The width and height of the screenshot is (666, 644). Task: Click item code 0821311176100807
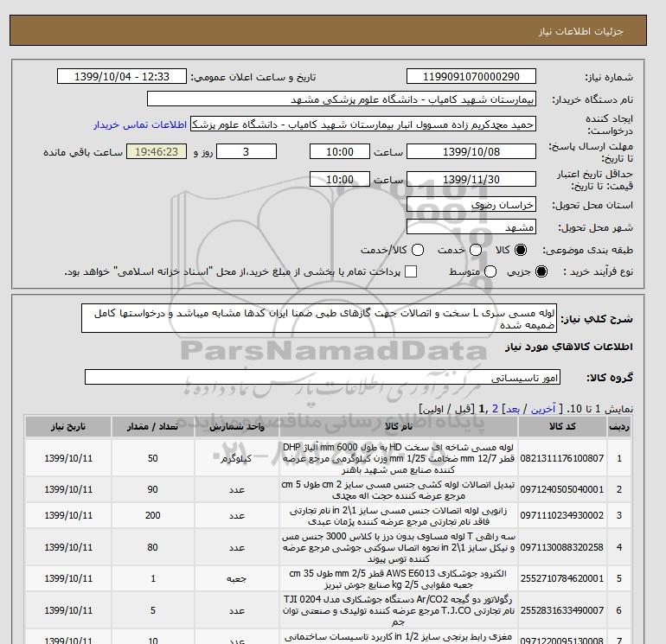coord(562,458)
